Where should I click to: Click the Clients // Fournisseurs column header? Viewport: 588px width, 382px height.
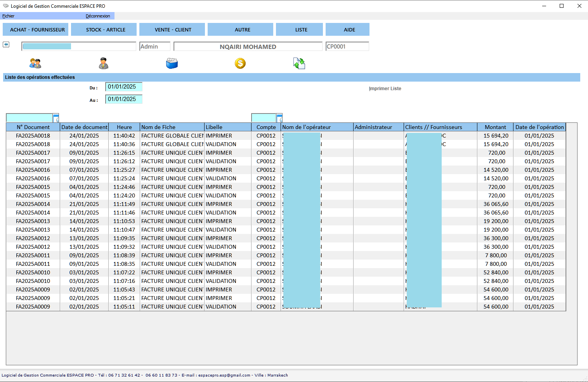[x=441, y=127]
